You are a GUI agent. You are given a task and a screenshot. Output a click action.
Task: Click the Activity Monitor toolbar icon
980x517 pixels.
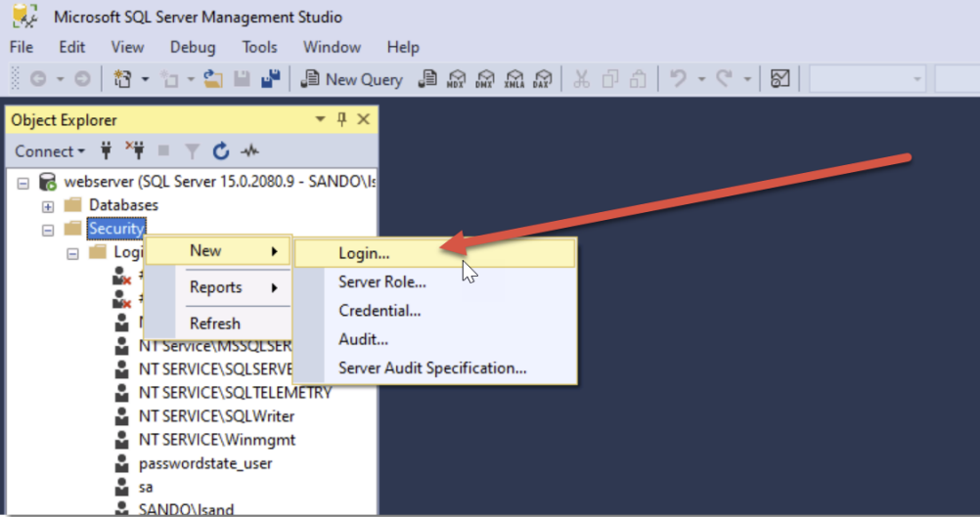tap(780, 78)
